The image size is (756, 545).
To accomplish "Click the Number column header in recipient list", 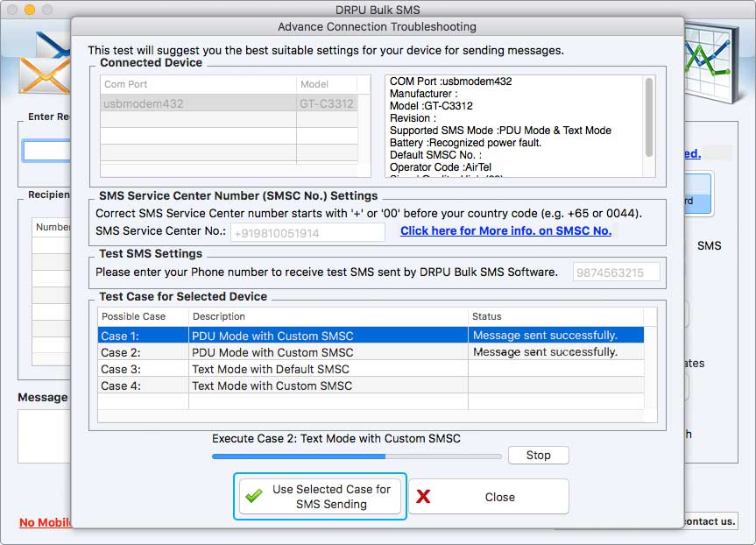I will pyautogui.click(x=52, y=227).
